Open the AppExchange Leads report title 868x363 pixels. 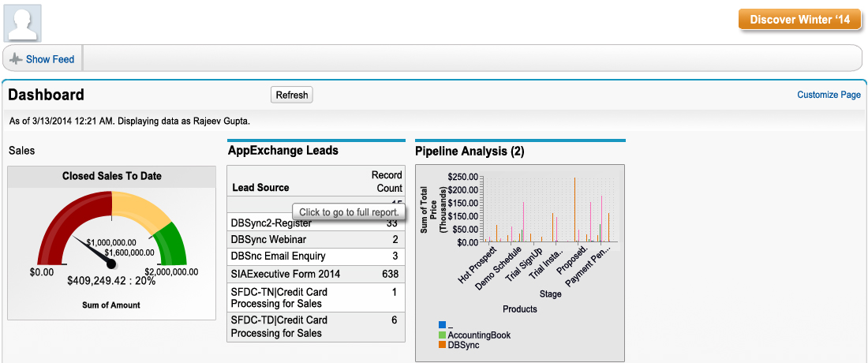pos(282,150)
